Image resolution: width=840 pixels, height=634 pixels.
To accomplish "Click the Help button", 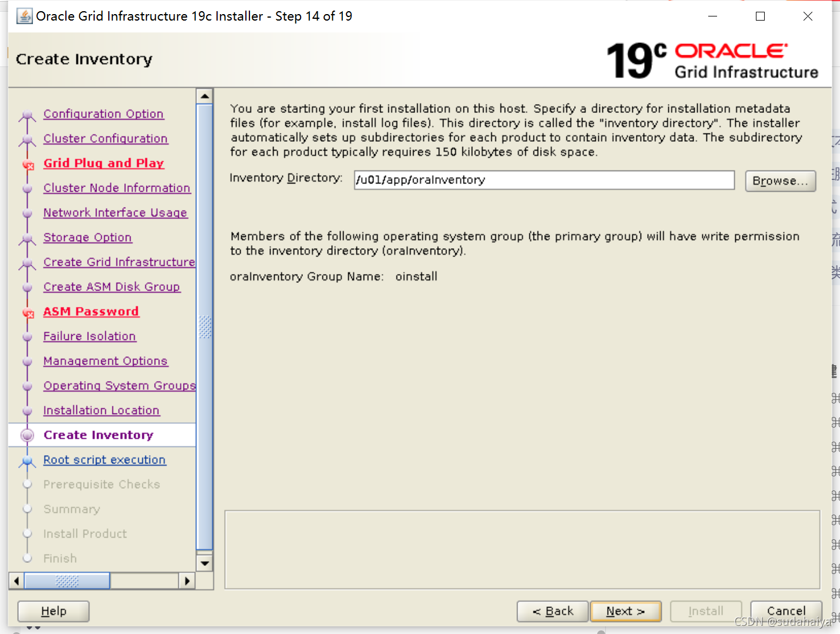I will point(54,611).
